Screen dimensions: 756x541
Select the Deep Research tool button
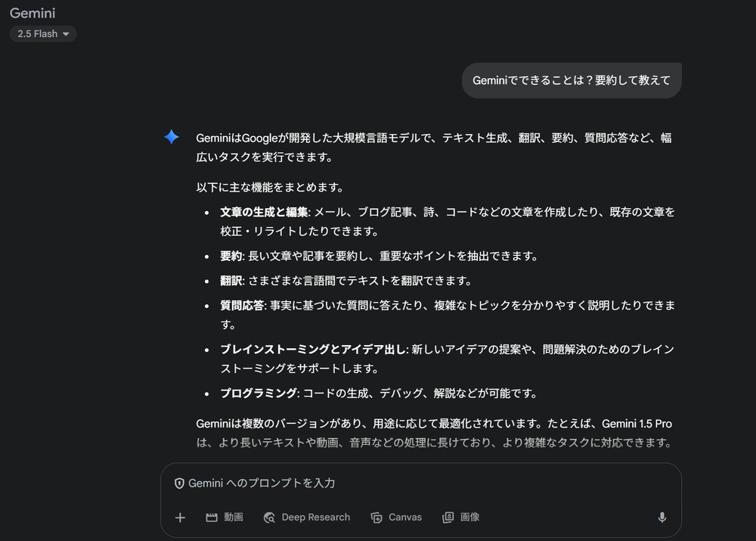coord(307,518)
